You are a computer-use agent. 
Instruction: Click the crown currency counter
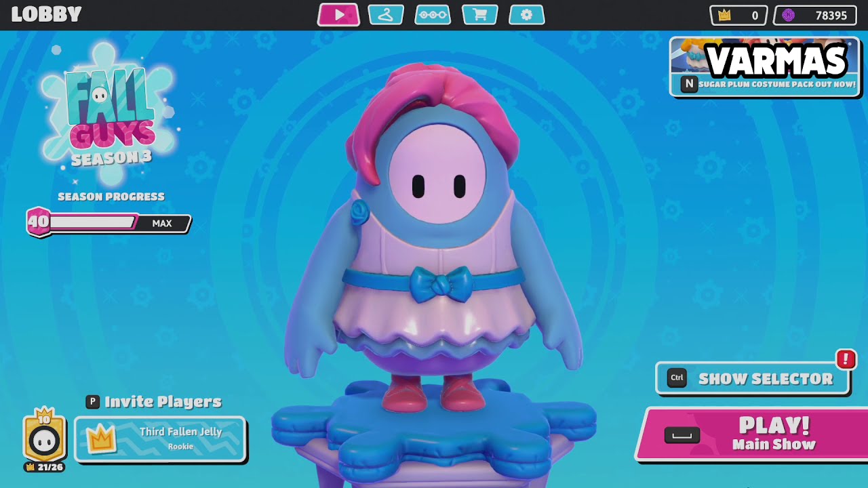coord(738,16)
